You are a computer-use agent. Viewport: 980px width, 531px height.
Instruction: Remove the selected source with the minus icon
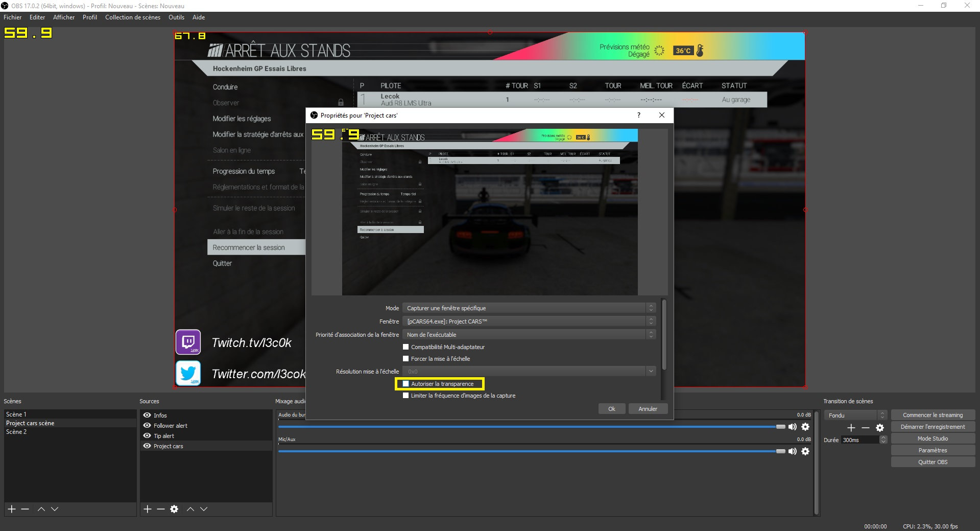[161, 509]
